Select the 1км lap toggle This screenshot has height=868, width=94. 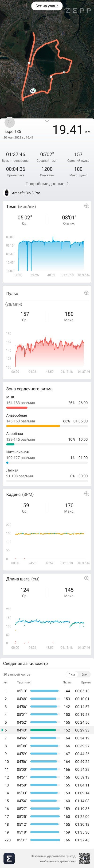tap(72, 674)
